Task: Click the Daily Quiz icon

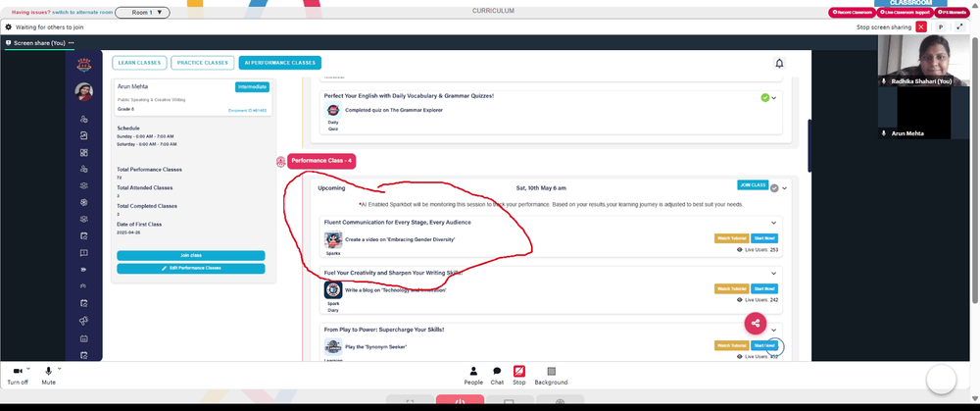Action: [x=333, y=110]
